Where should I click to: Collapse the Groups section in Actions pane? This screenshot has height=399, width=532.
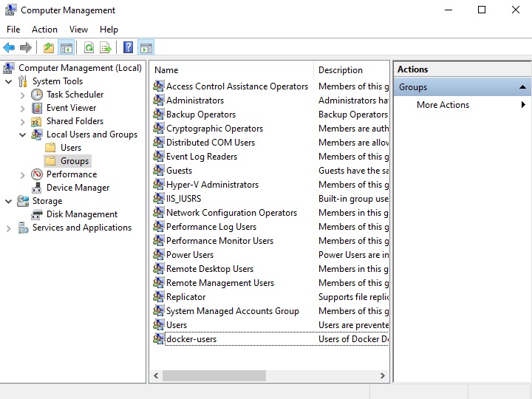[x=522, y=87]
